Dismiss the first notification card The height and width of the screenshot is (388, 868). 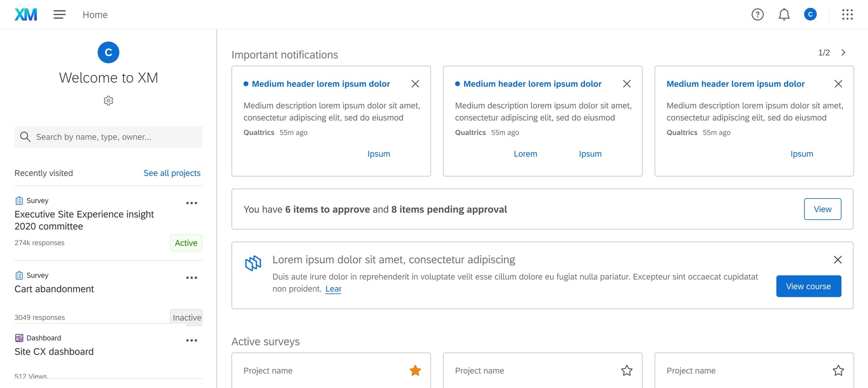point(415,84)
